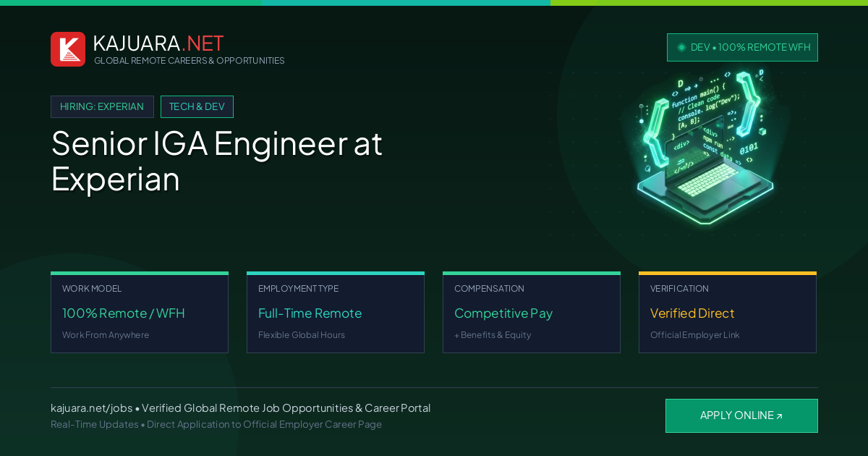Click the VERIFICATION card label
The image size is (868, 456).
[x=679, y=289]
